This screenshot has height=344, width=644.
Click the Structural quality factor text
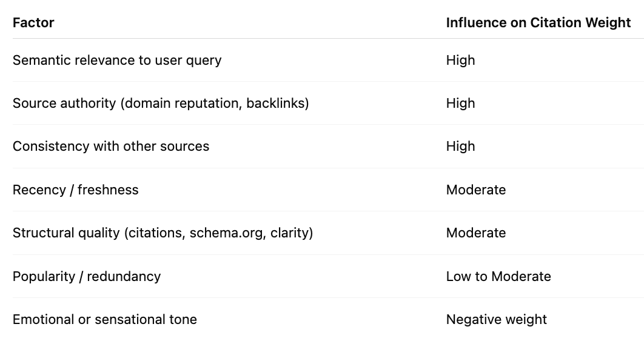pos(163,233)
